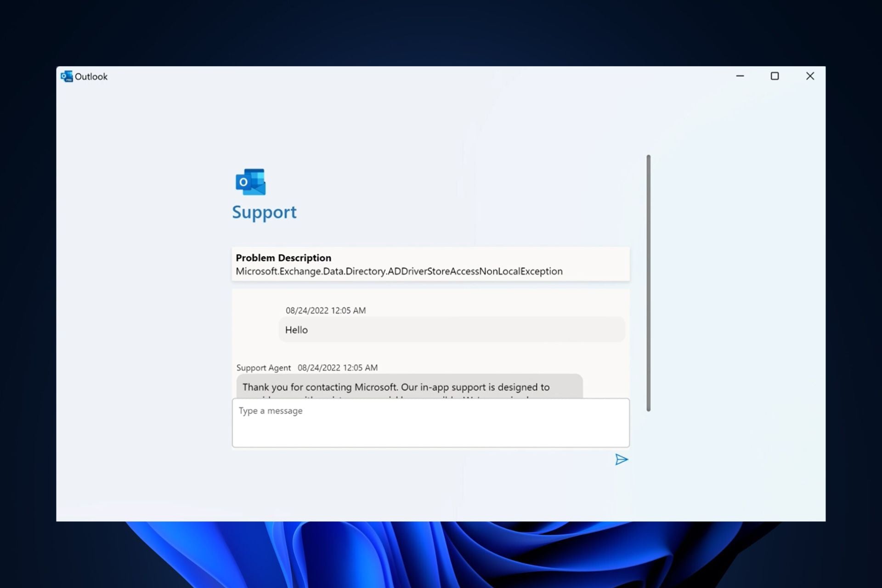Image resolution: width=882 pixels, height=588 pixels.
Task: Click the 'Support' page heading
Action: [264, 212]
